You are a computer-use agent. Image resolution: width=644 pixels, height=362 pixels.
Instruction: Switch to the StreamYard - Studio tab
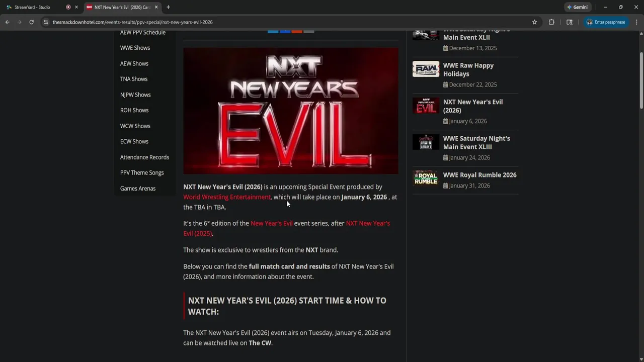tap(32, 7)
